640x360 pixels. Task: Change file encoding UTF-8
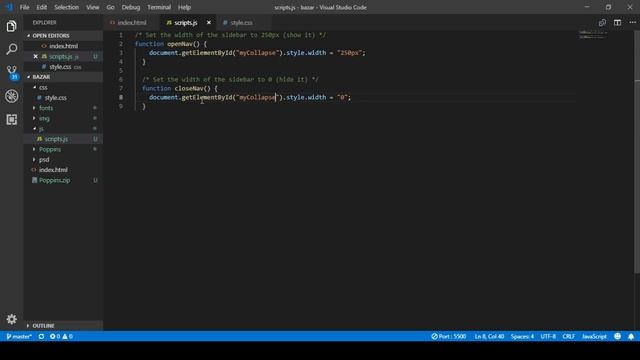pos(548,336)
